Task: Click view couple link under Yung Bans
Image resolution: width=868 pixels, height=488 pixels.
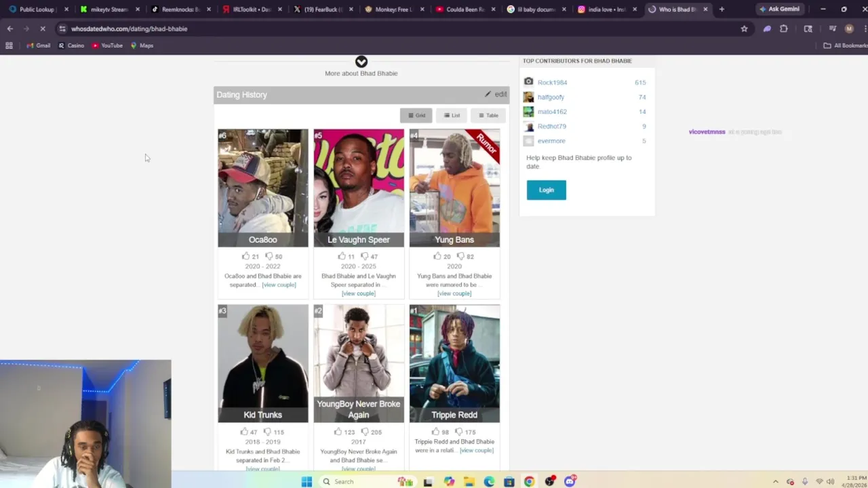Action: click(x=454, y=293)
